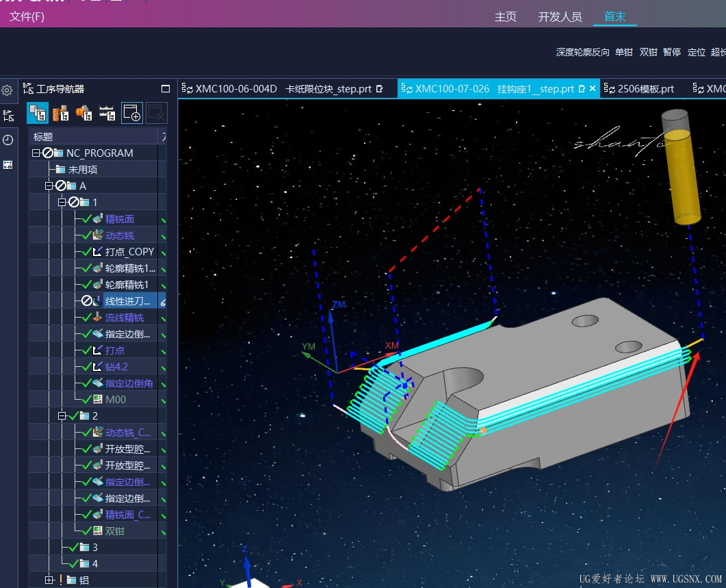The height and width of the screenshot is (588, 726).
Task: Expand the 铝 program group
Action: click(x=49, y=580)
